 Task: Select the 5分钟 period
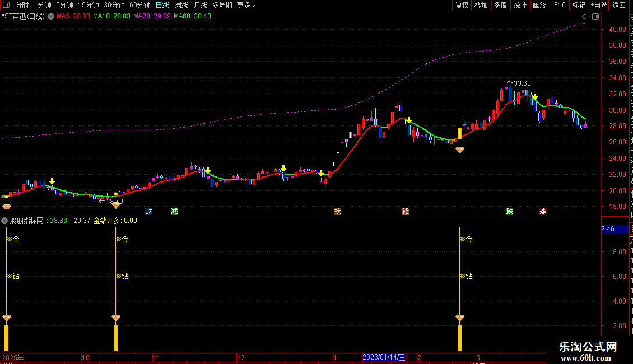64,5
